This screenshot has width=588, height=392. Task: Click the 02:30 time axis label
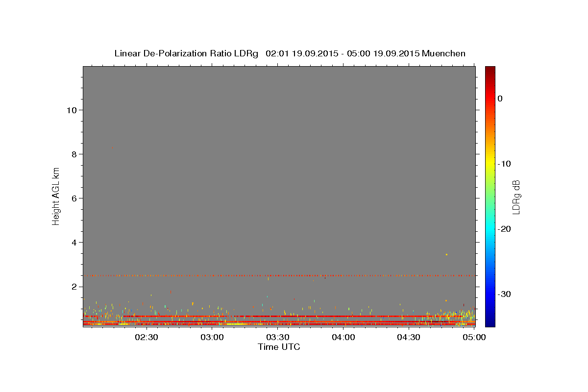[147, 338]
